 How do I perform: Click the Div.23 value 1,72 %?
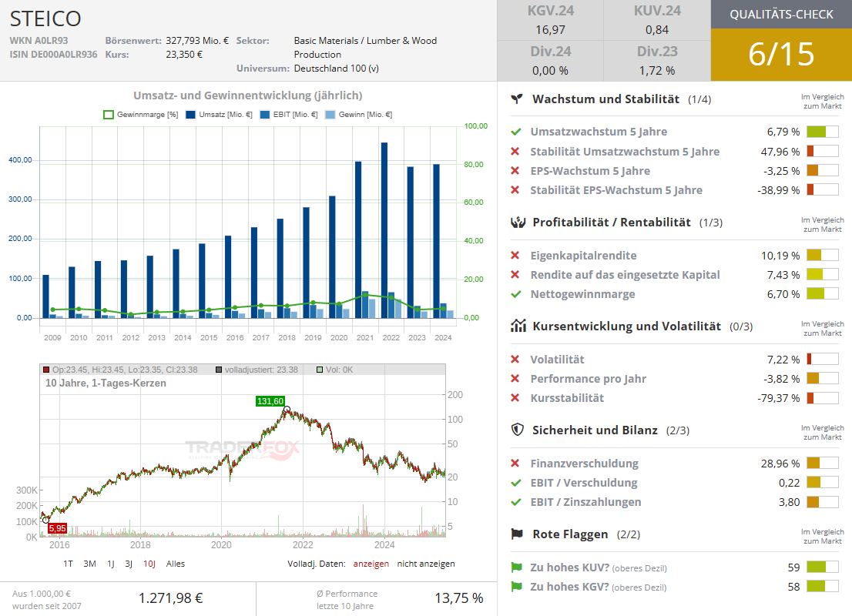[x=657, y=71]
